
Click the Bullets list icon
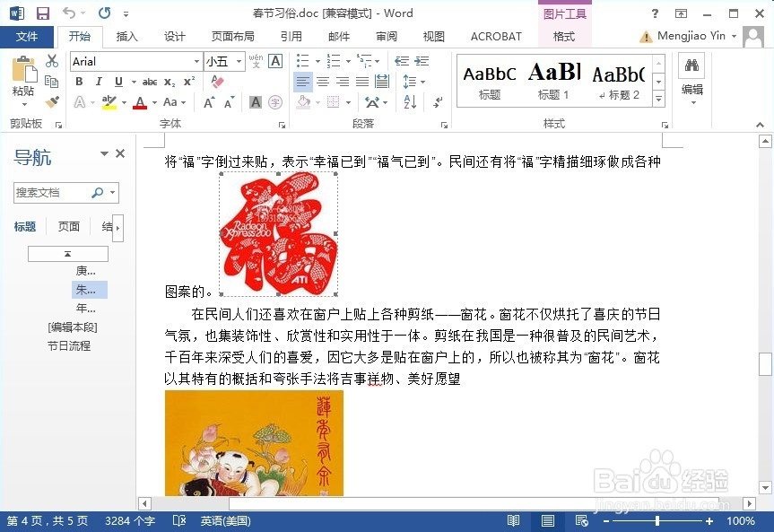click(302, 61)
